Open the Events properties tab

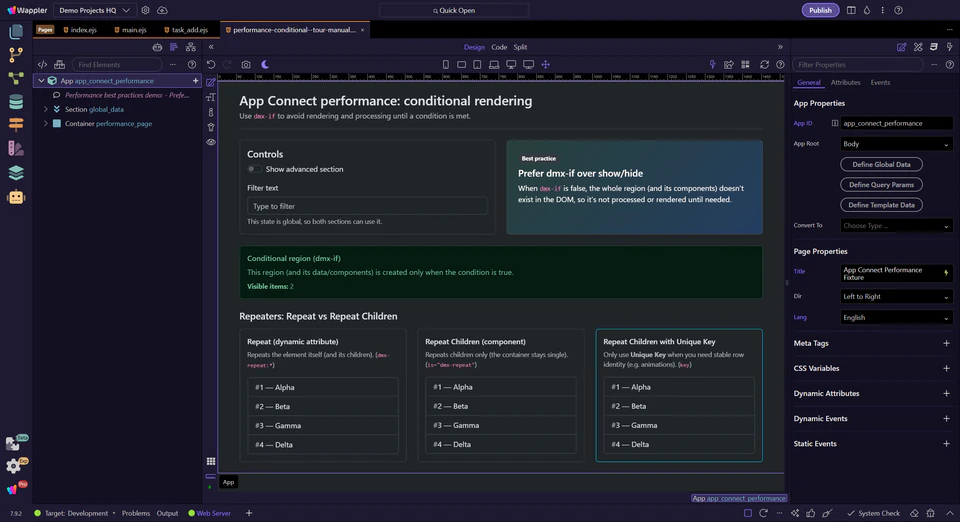point(880,83)
